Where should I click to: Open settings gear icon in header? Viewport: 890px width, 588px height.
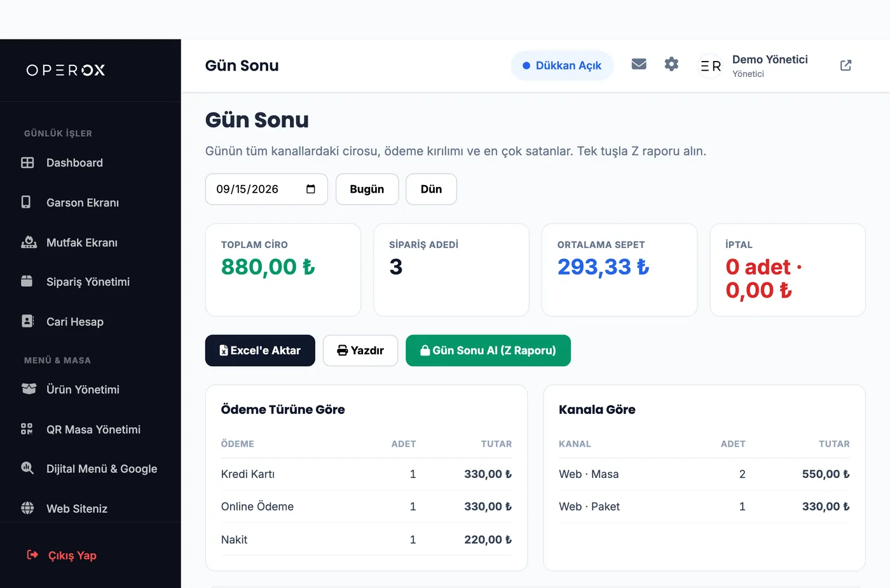pos(671,64)
